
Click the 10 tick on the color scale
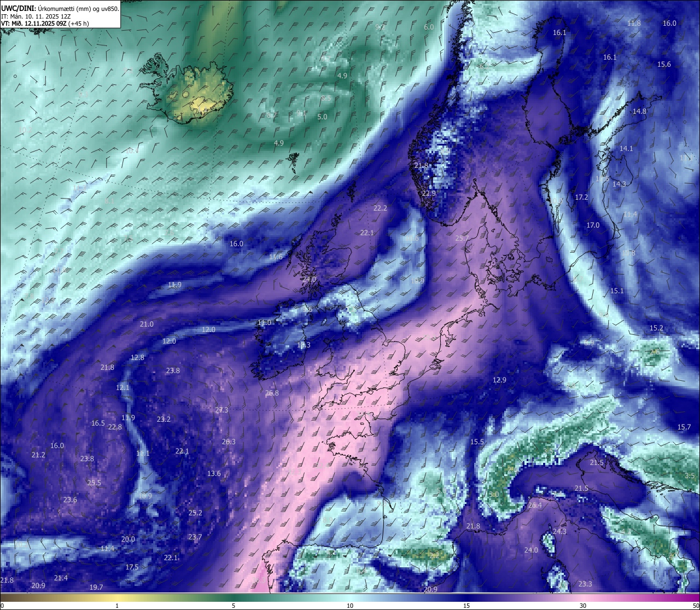(350, 606)
